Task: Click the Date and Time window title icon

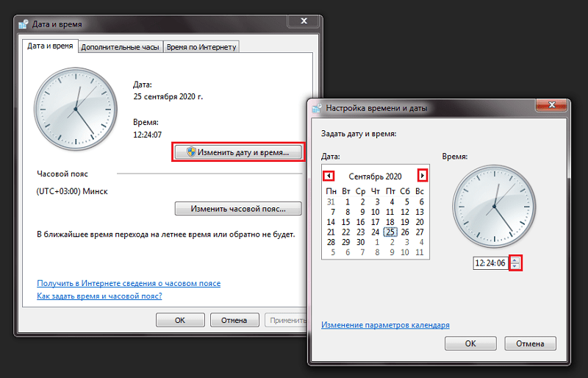Action: click(24, 24)
